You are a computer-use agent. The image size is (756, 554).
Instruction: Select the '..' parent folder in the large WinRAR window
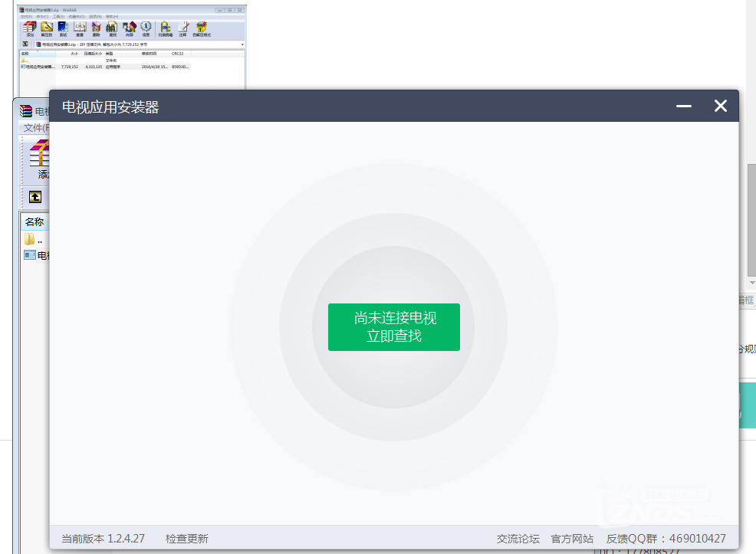(x=33, y=239)
